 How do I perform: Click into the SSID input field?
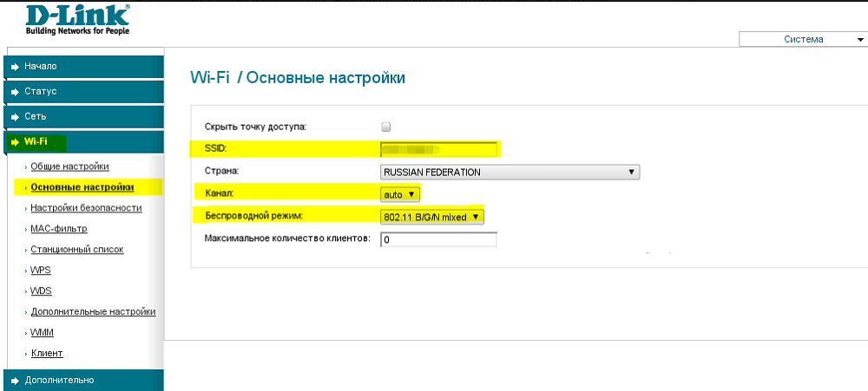(x=438, y=149)
